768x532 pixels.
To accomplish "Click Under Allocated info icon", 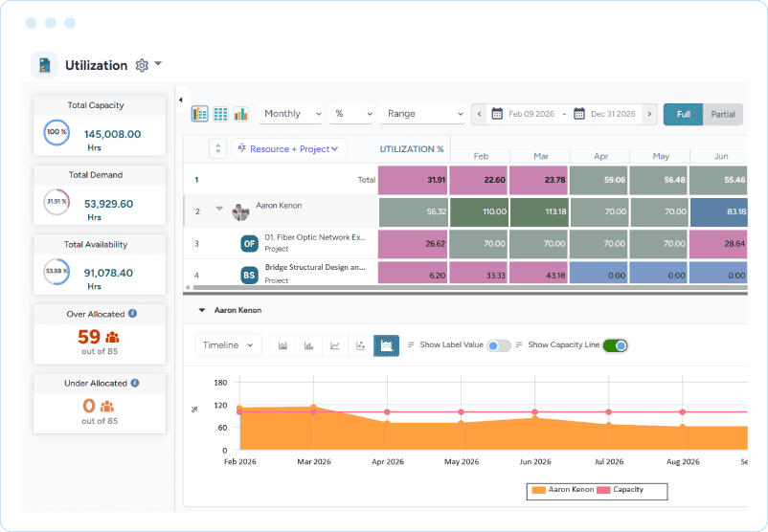I will point(135,383).
